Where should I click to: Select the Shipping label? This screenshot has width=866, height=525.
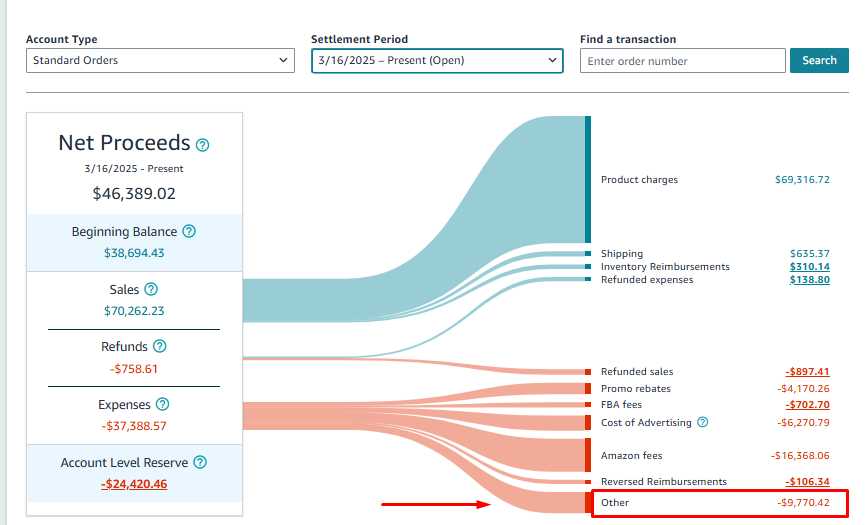pos(622,253)
